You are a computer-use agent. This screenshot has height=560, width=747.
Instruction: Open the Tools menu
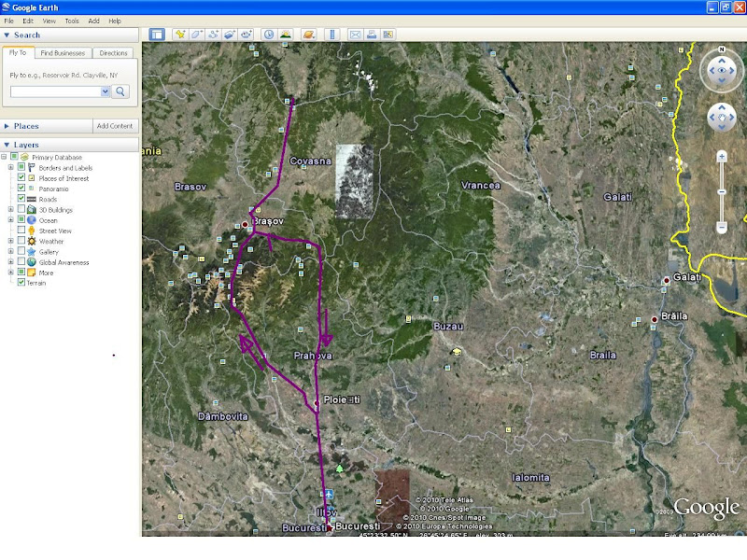72,21
